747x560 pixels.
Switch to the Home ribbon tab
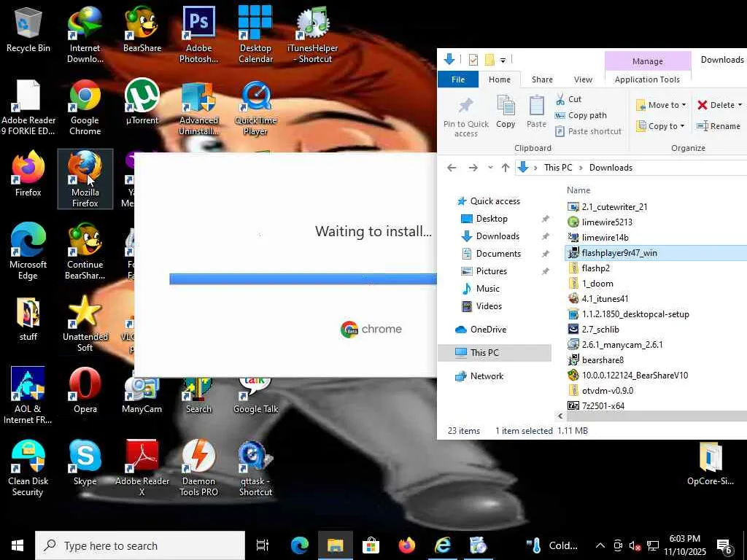pyautogui.click(x=499, y=79)
